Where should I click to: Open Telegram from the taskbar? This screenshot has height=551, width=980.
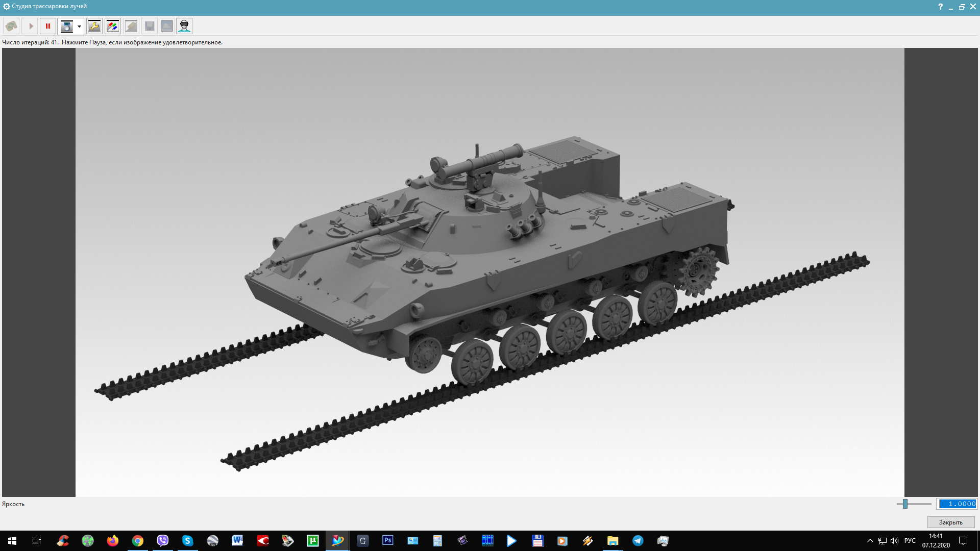point(638,541)
